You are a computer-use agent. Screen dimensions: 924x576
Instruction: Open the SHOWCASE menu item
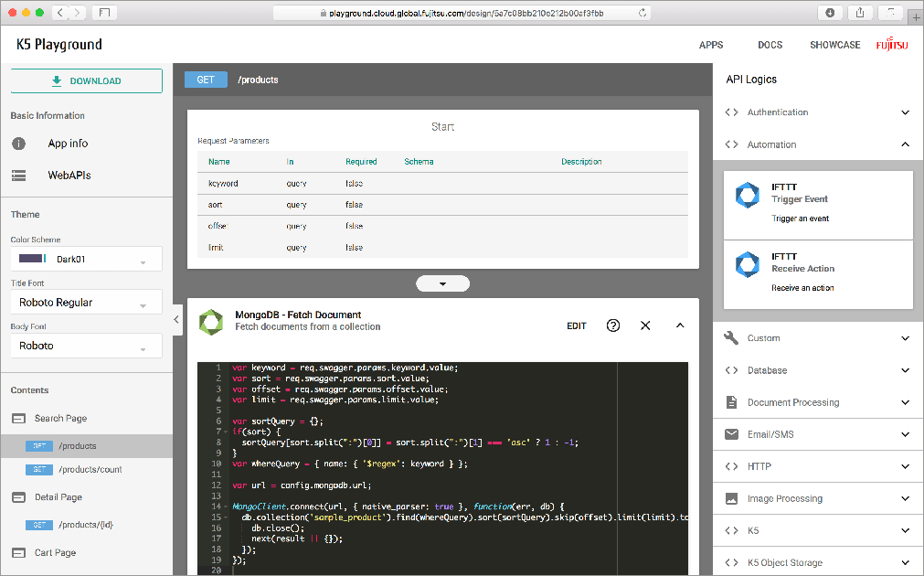[834, 45]
